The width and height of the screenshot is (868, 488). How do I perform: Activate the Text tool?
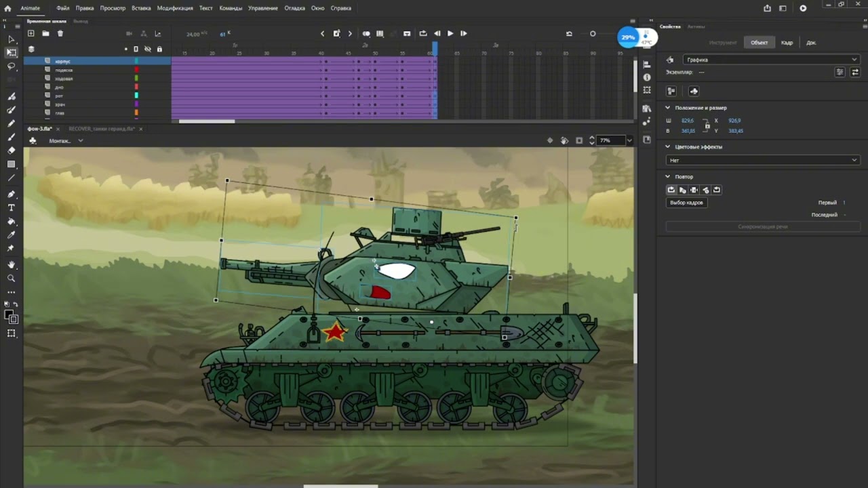(12, 207)
